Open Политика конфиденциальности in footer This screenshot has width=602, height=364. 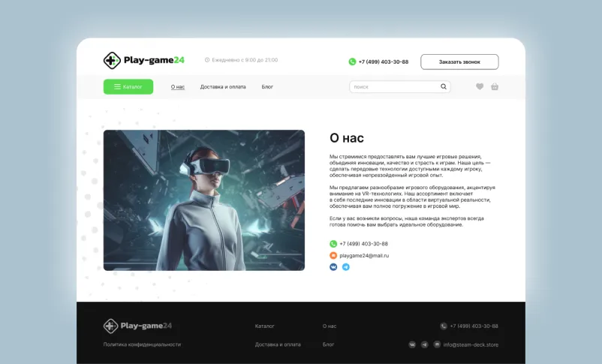coord(142,344)
